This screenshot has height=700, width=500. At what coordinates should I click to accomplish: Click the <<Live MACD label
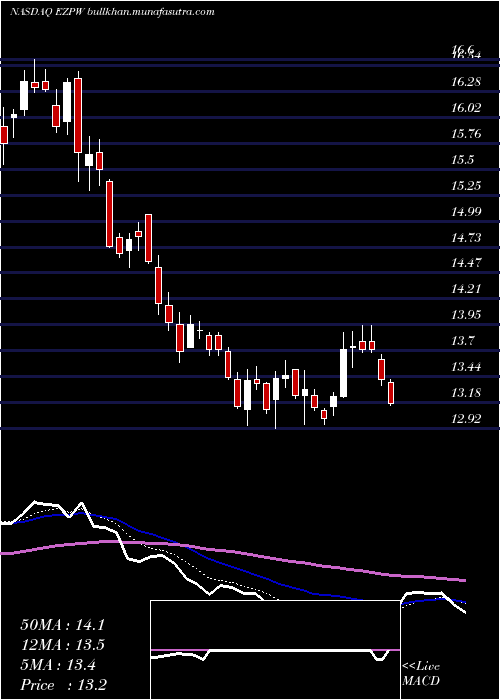point(421,674)
